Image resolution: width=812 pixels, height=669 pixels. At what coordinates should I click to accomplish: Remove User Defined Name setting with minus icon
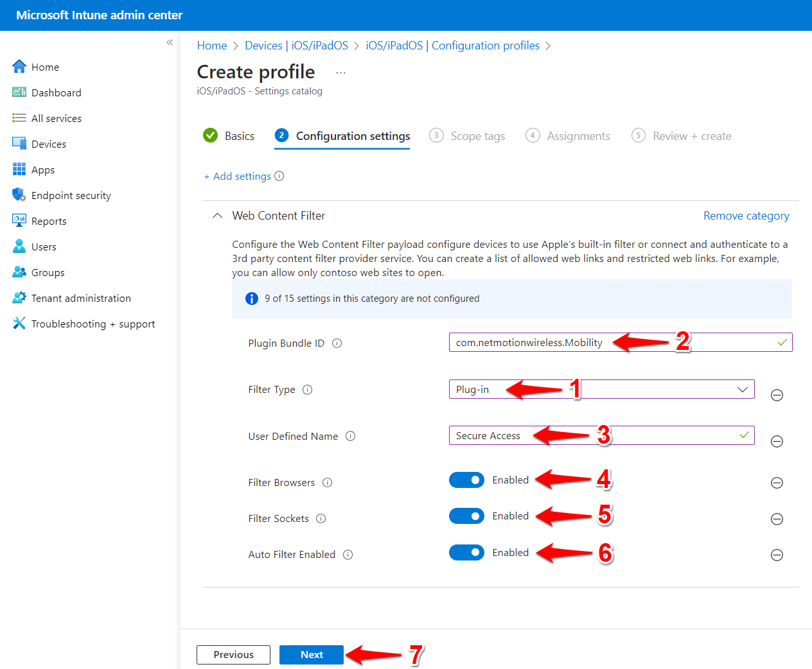777,441
